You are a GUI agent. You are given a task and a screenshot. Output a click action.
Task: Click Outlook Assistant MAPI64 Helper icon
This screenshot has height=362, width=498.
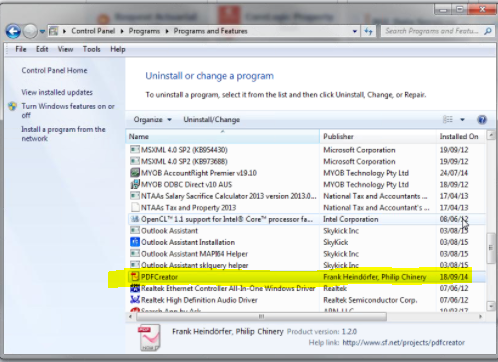(135, 254)
